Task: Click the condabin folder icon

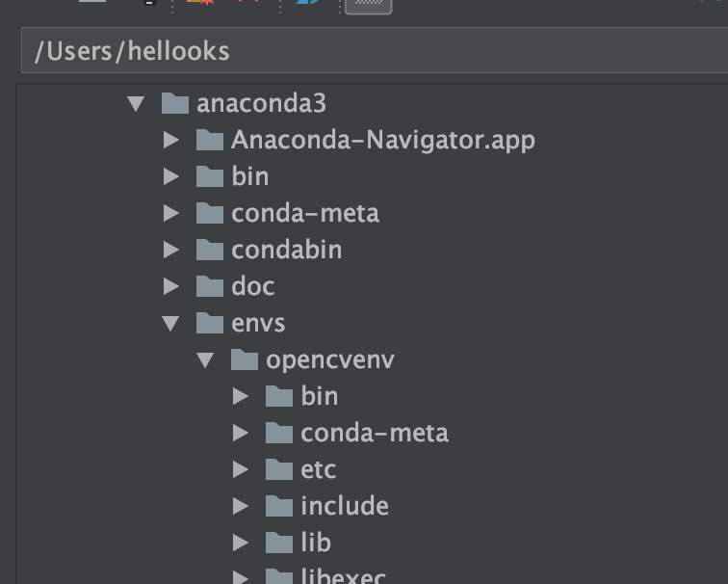Action: pos(210,250)
